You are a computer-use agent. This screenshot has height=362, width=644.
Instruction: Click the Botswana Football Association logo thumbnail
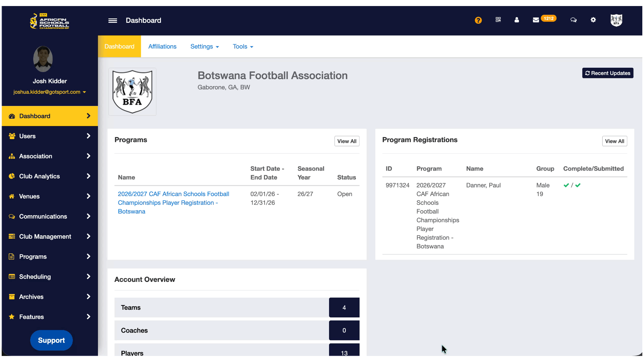coord(132,92)
